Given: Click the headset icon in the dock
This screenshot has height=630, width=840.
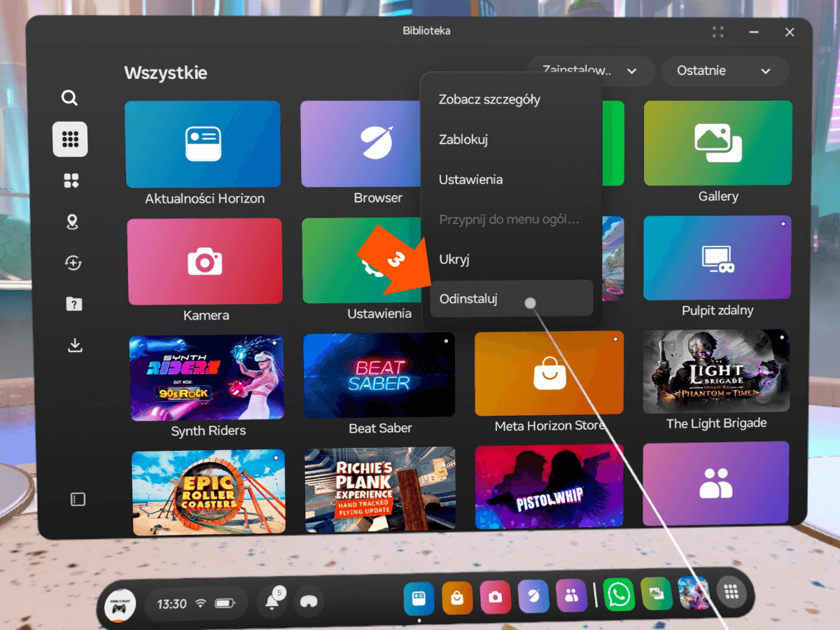Looking at the screenshot, I should 308,602.
